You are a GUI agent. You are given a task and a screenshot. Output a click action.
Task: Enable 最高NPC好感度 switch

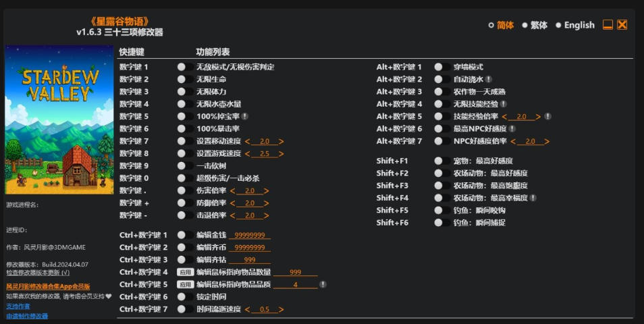(x=442, y=128)
